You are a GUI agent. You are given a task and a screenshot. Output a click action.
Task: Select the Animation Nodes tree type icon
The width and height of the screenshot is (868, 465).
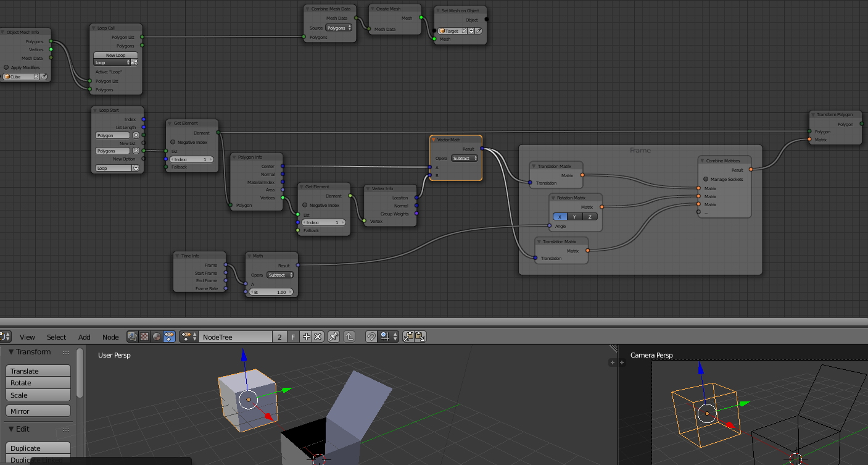click(169, 337)
